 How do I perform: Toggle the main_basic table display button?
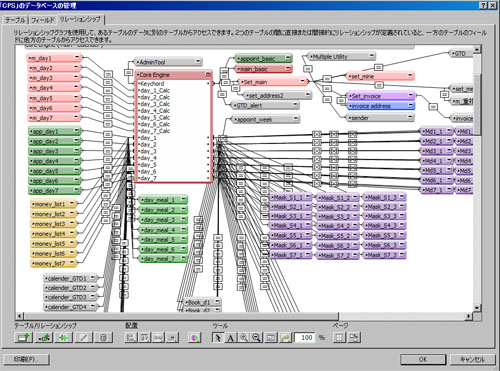288,68
